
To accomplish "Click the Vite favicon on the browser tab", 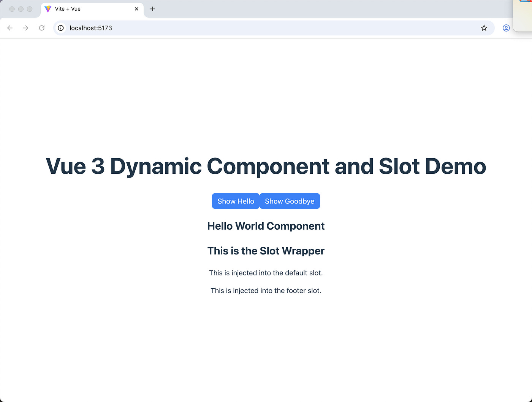I will coord(48,9).
